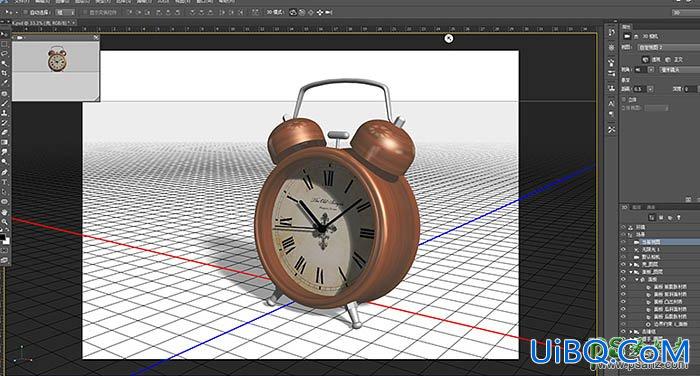Open the lens units dropdown beside FOV
Viewport: 700px width, 376px height.
(680, 70)
